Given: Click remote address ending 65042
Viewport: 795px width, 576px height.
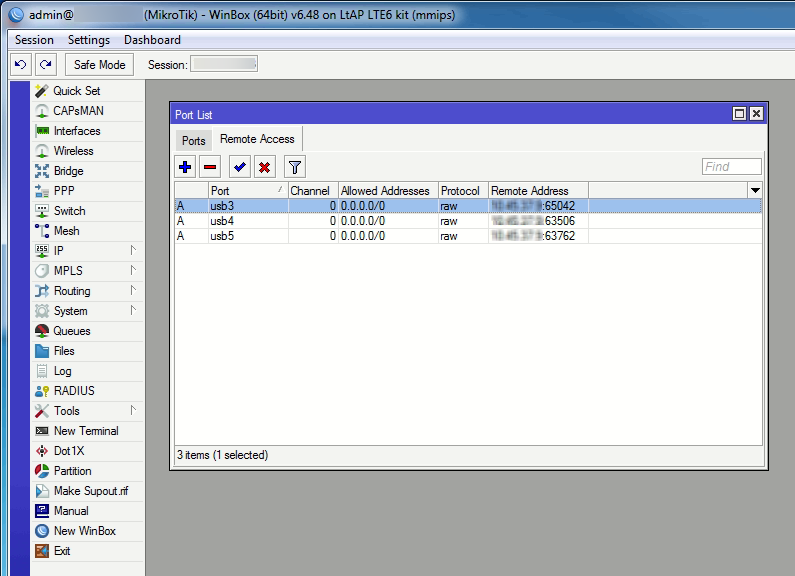Looking at the screenshot, I should click(533, 206).
